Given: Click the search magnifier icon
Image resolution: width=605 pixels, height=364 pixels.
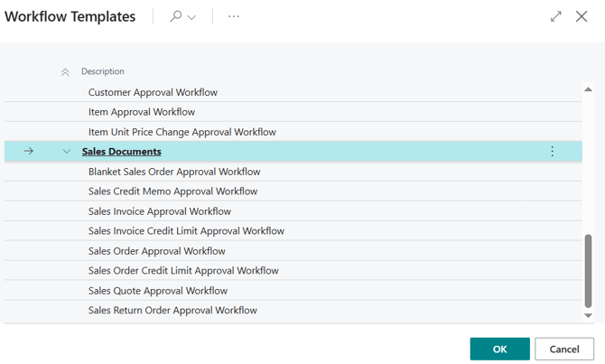Looking at the screenshot, I should pos(175,16).
